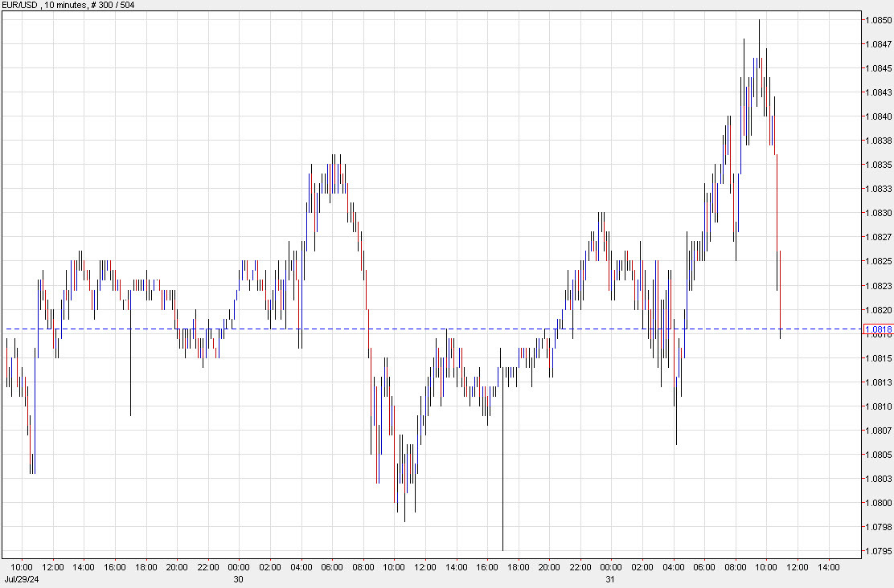
Task: Click the "30" session date marker
Action: [238, 578]
